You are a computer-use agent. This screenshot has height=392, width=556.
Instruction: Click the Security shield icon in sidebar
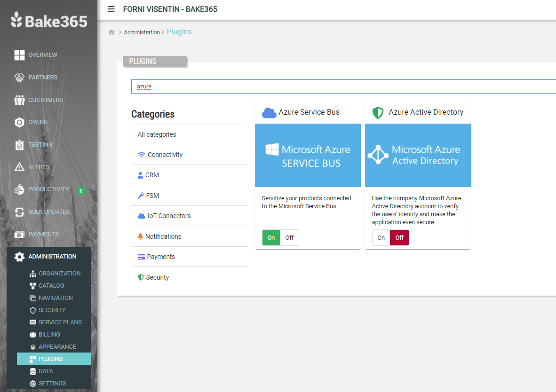pyautogui.click(x=33, y=310)
